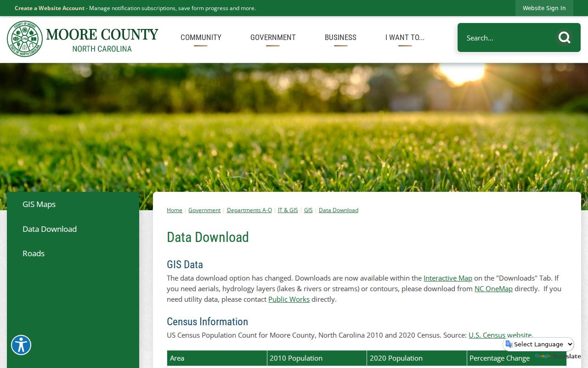Click the Departments A-O breadcrumb
Viewport: 588px width, 368px height.
(x=249, y=210)
